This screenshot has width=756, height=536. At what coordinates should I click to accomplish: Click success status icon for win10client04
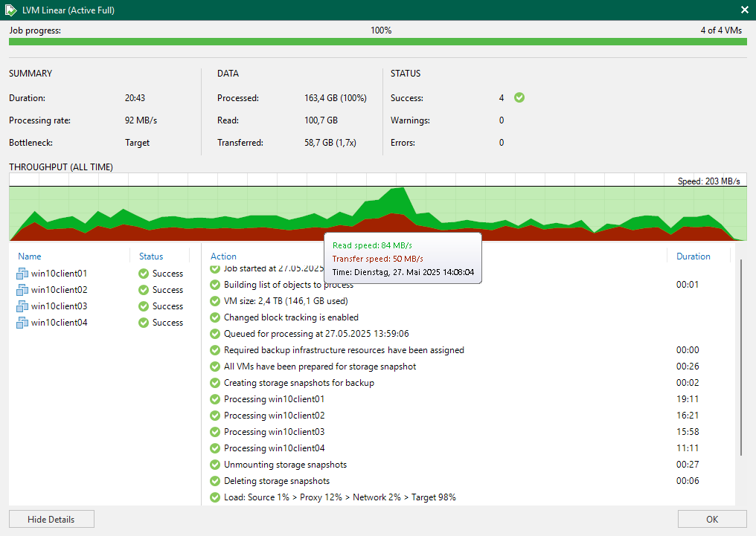coord(144,323)
